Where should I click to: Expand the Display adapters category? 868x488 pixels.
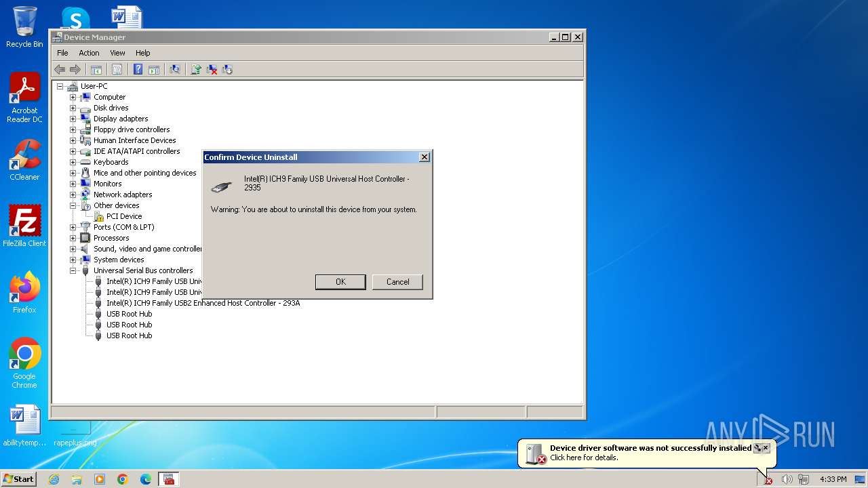point(73,119)
